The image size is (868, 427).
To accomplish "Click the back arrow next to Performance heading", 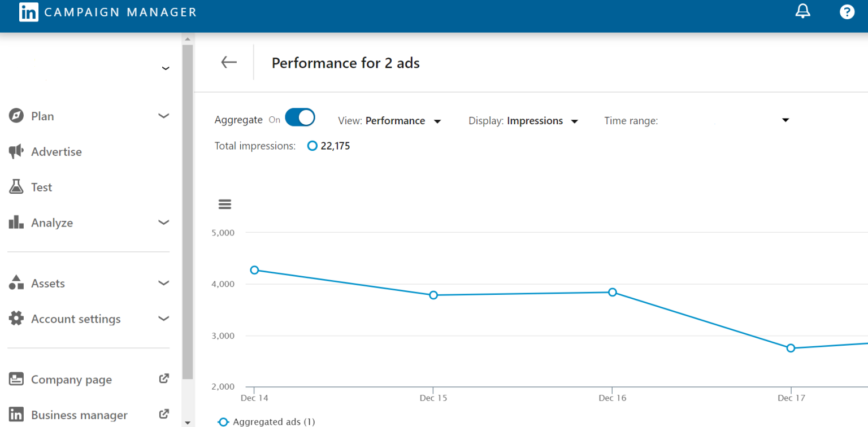I will (x=228, y=63).
